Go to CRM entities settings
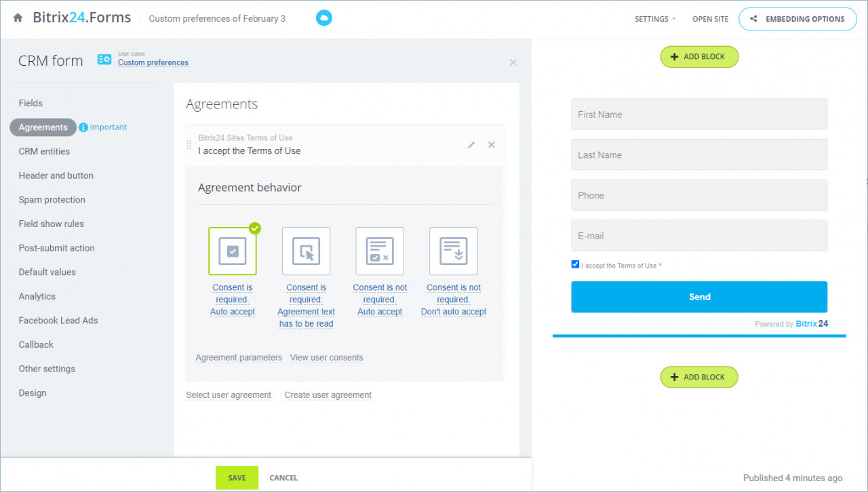Screen dimensions: 868x492 click(x=44, y=151)
